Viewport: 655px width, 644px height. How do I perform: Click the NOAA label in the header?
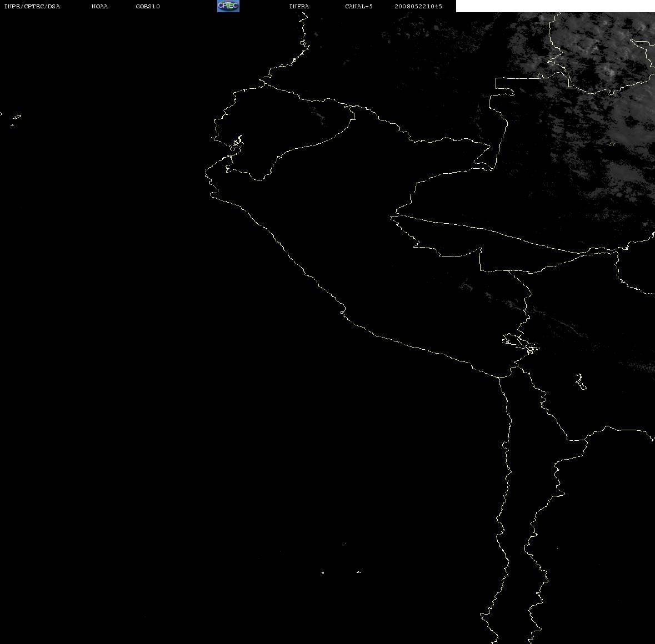click(x=99, y=6)
